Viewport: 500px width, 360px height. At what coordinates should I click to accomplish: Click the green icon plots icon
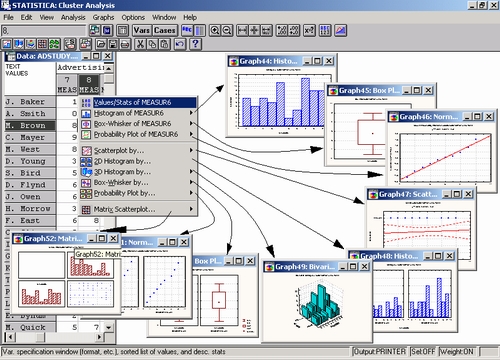[x=54, y=44]
